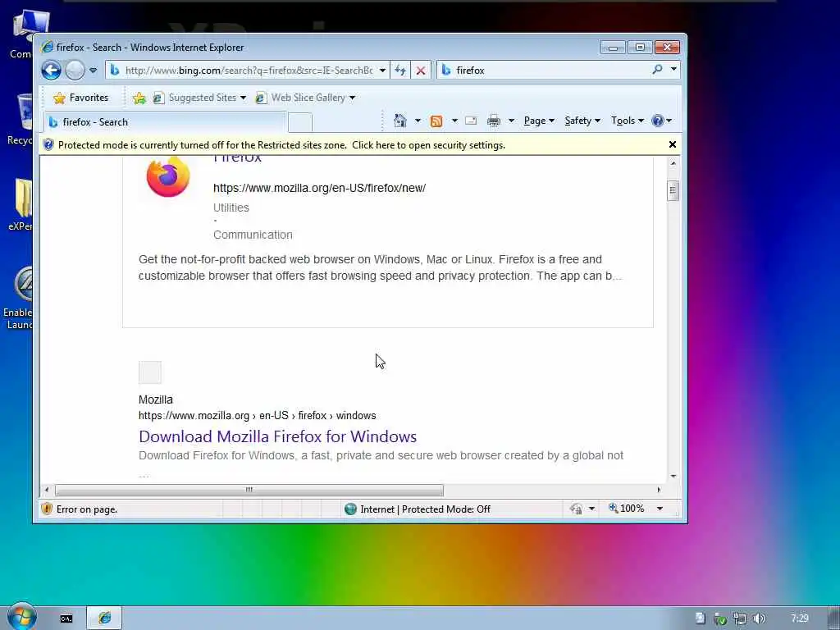Click the horizontal scrollbar left arrow
The height and width of the screenshot is (630, 840).
47,490
